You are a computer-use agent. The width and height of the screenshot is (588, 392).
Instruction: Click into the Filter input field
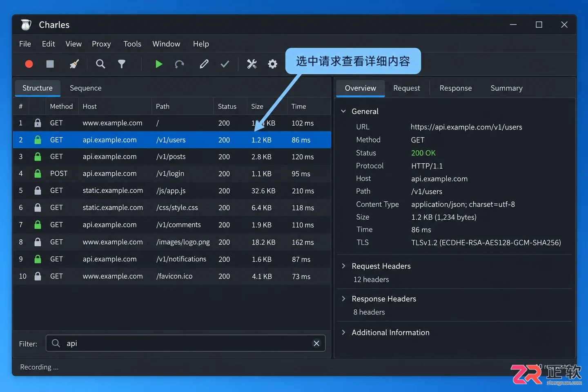click(x=186, y=343)
